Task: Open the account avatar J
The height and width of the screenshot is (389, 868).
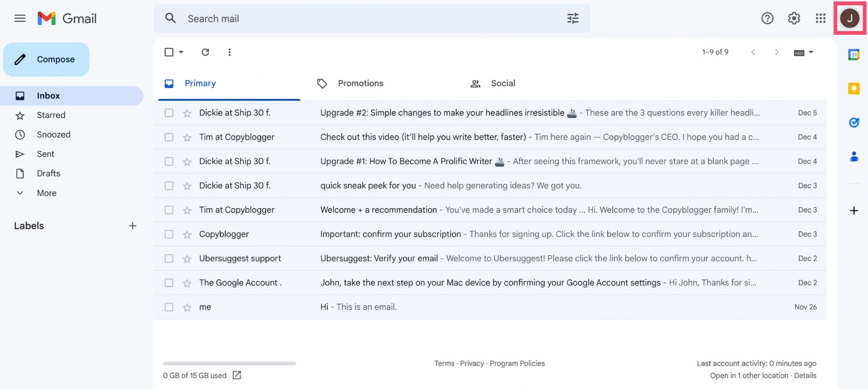Action: [850, 18]
